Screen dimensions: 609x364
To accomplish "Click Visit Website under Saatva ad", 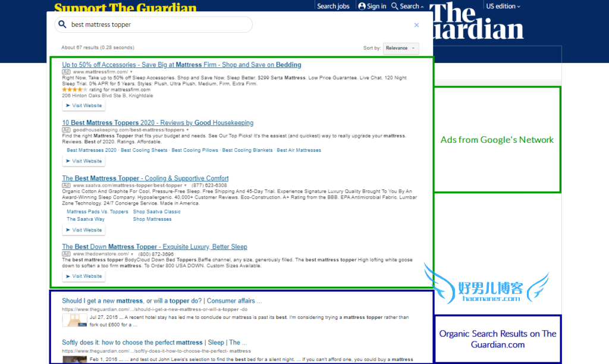I will 83,230.
